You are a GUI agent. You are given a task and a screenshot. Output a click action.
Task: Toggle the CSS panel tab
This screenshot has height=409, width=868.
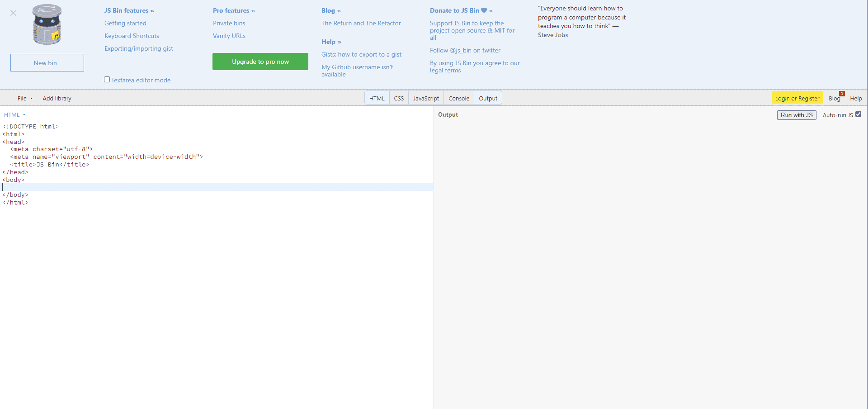tap(399, 98)
